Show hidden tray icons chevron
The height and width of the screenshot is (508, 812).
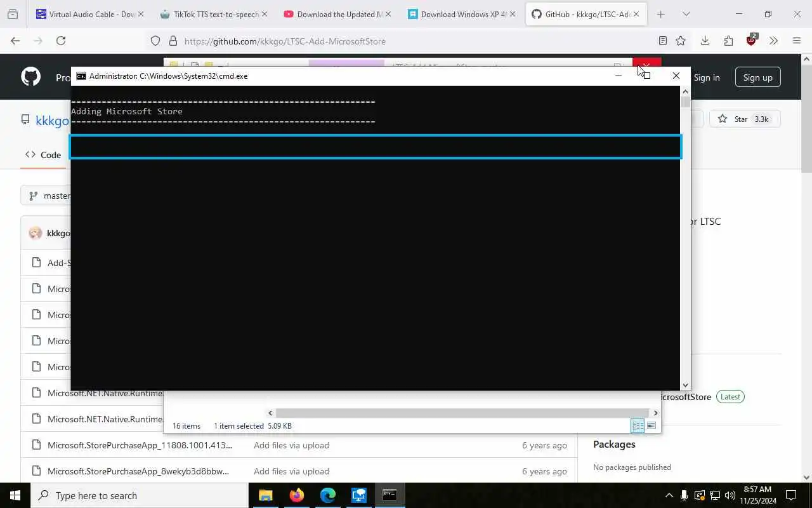tap(669, 495)
